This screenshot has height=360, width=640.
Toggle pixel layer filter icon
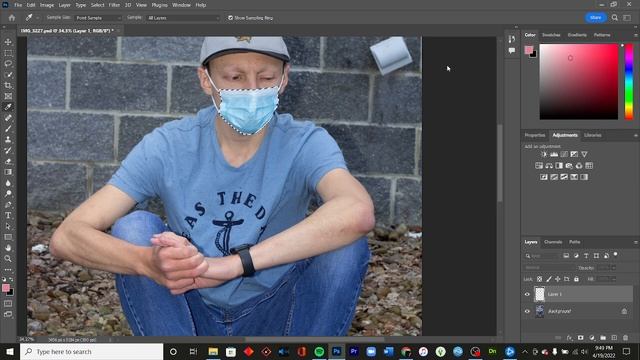click(x=566, y=256)
